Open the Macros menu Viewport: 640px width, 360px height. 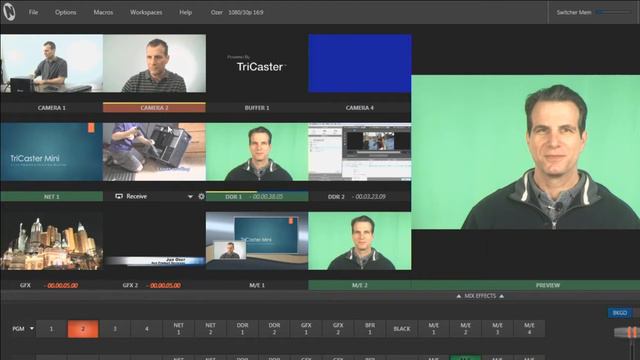coord(103,12)
